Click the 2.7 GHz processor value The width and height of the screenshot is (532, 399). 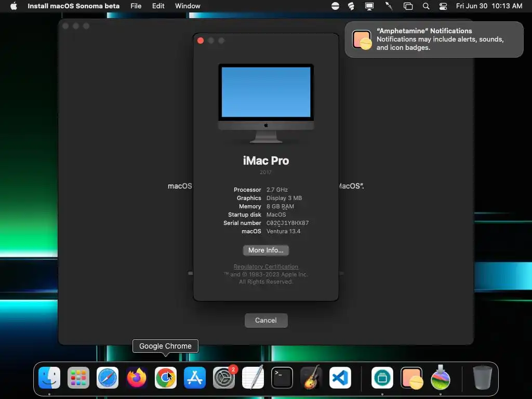[x=277, y=190]
